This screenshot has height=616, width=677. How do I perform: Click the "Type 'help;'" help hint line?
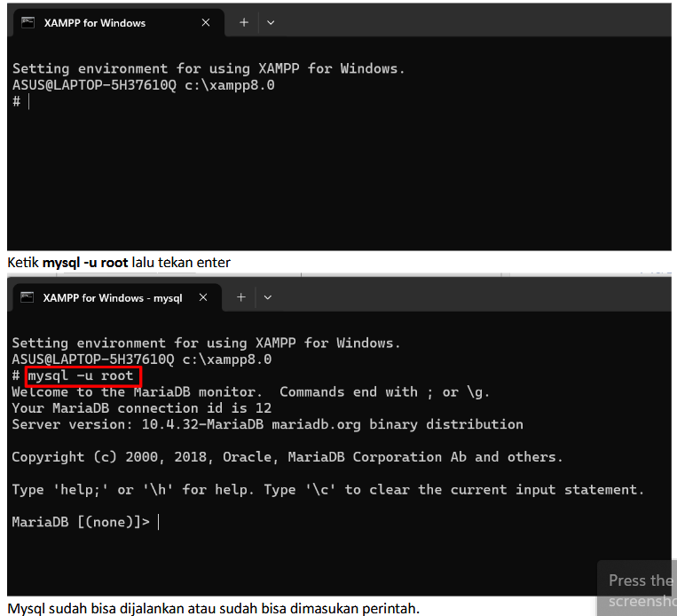(327, 489)
